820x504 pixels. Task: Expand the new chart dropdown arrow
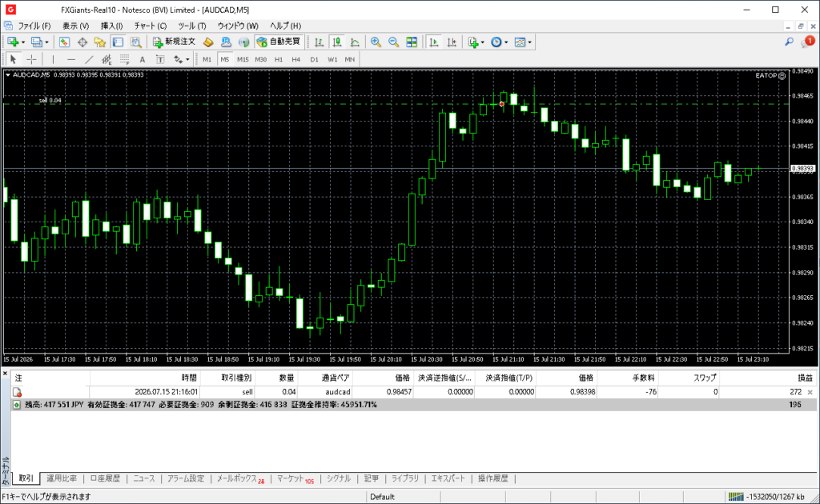[22, 42]
